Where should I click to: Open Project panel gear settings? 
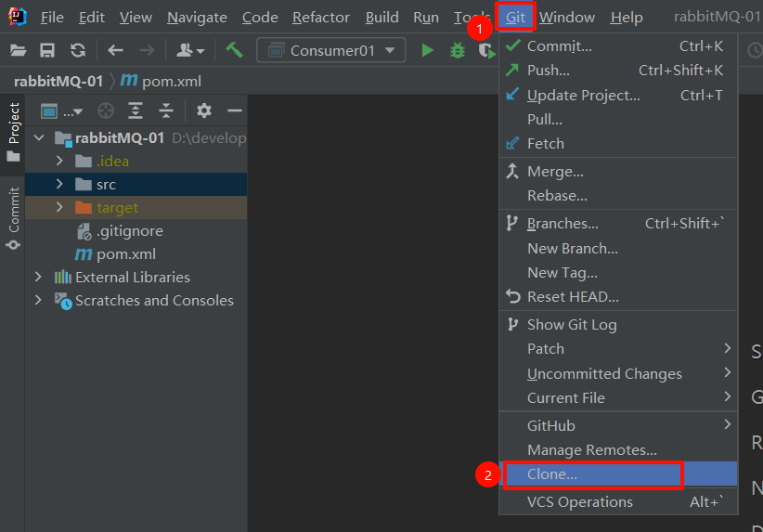(x=204, y=110)
